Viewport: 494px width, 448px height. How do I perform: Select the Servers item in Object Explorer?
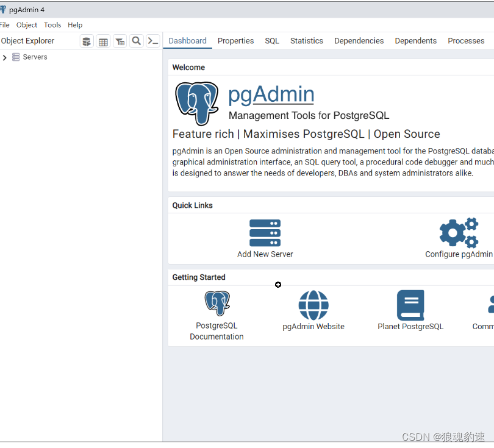[34, 57]
